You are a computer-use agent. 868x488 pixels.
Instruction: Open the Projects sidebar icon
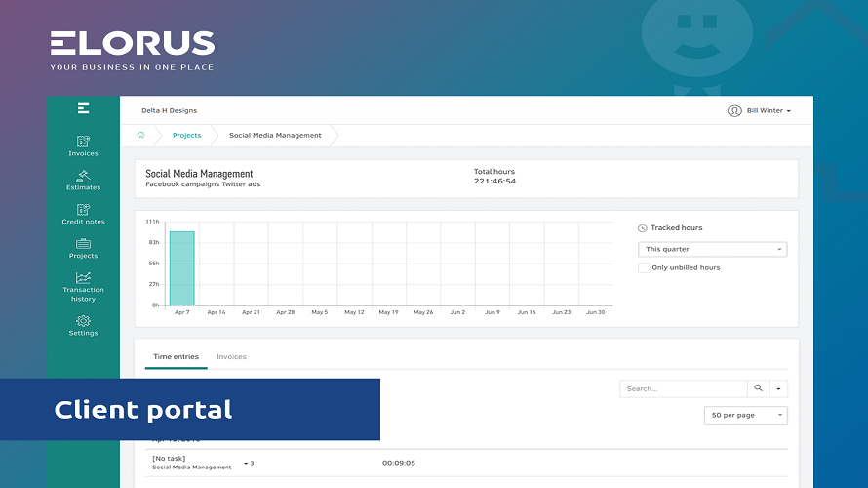coord(83,244)
